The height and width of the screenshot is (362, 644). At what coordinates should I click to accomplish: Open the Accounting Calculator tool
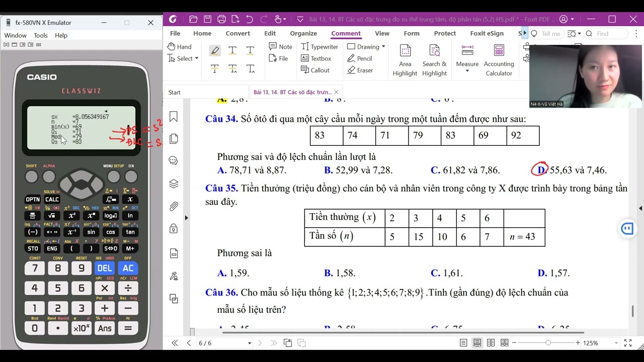(x=499, y=60)
